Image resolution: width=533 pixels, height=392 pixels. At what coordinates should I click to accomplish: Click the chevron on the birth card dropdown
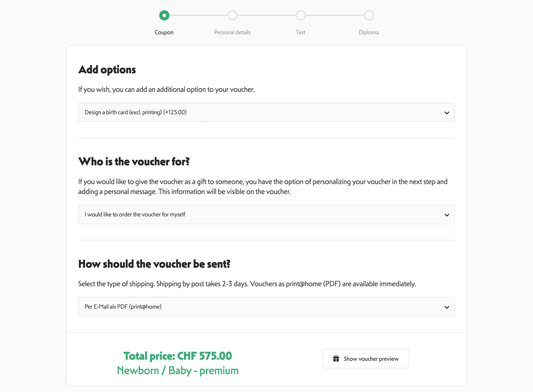point(446,112)
